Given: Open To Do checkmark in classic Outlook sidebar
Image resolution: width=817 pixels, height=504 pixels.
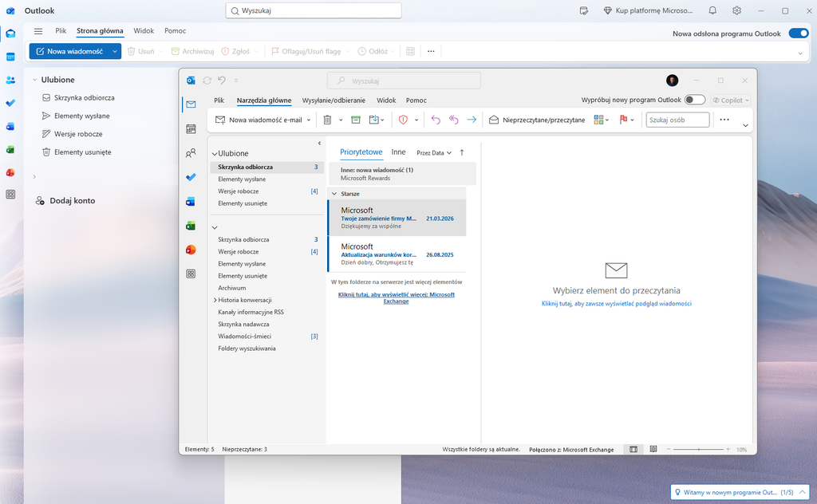Looking at the screenshot, I should click(x=191, y=177).
